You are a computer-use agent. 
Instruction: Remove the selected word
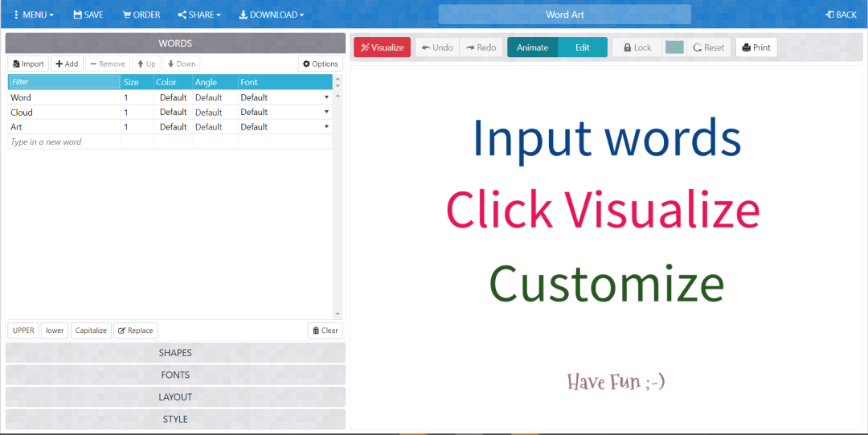108,64
